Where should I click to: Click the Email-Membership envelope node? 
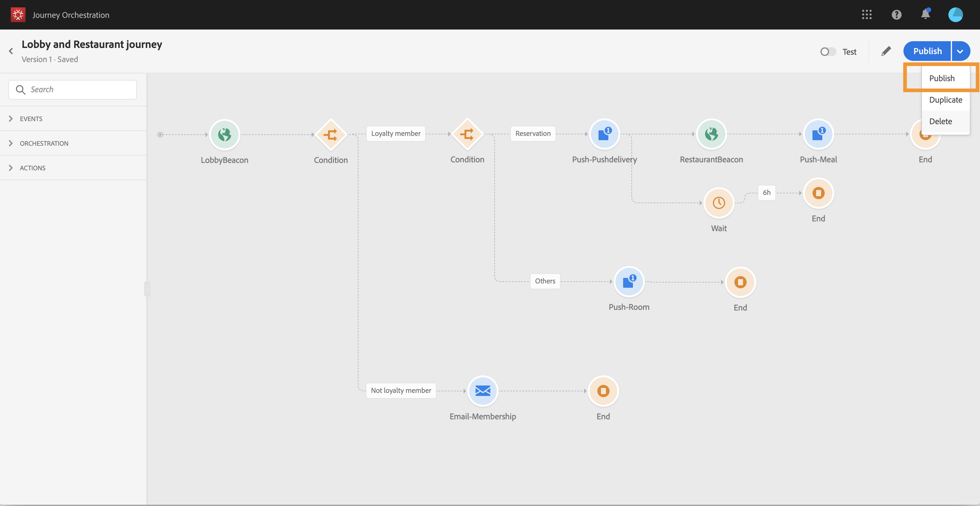[482, 391]
